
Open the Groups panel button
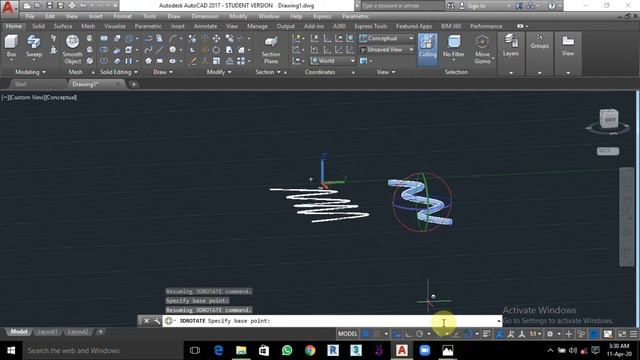539,42
